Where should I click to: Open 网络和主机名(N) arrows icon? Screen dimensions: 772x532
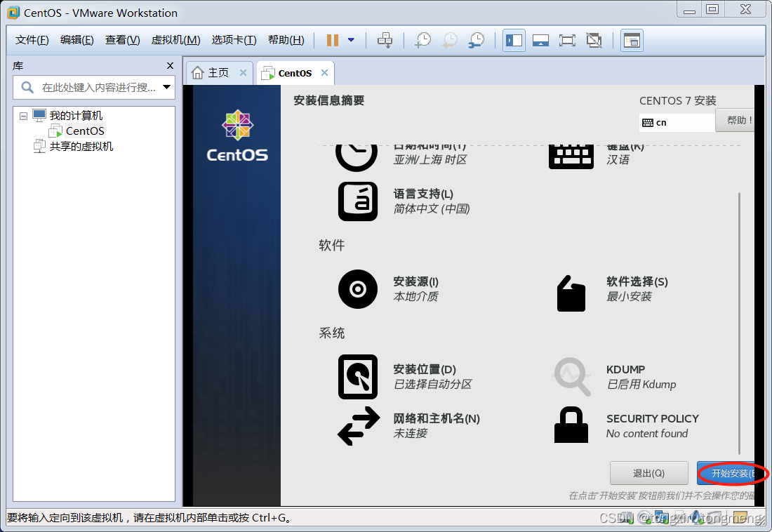pyautogui.click(x=359, y=426)
